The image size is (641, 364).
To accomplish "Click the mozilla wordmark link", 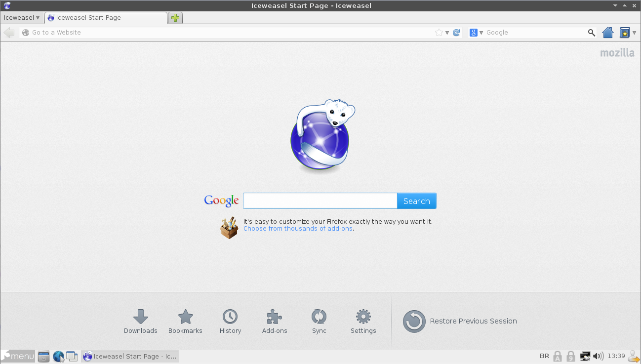I will point(617,53).
